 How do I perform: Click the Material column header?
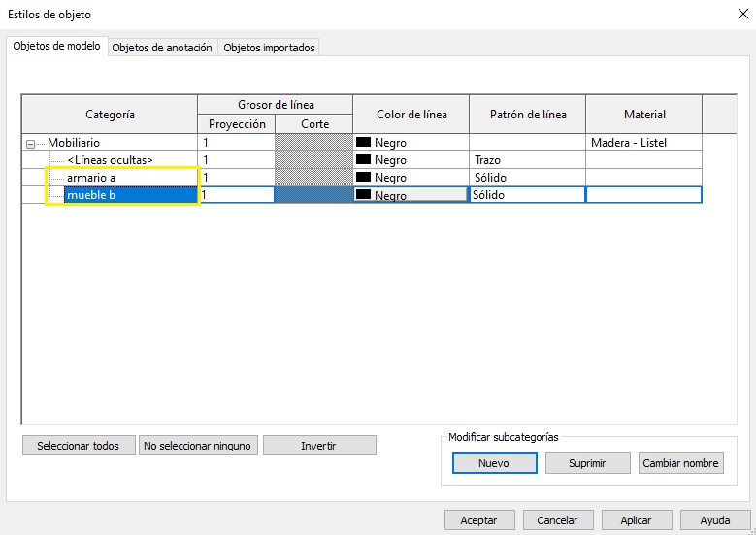644,115
